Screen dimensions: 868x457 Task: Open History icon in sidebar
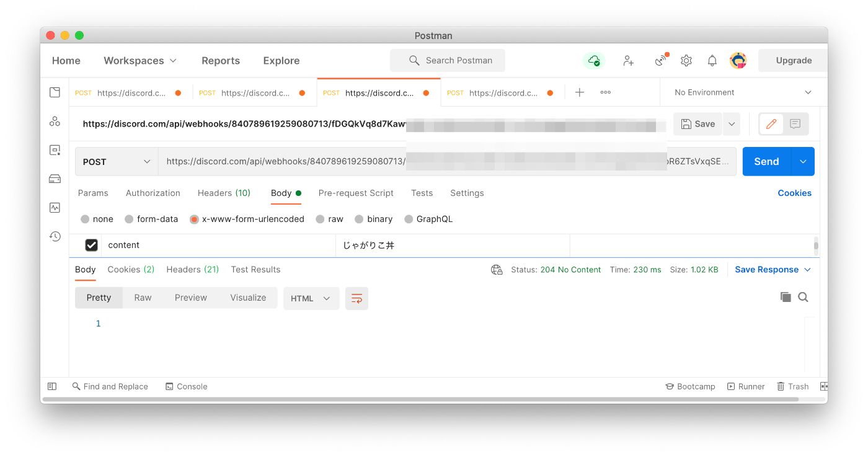click(x=55, y=236)
